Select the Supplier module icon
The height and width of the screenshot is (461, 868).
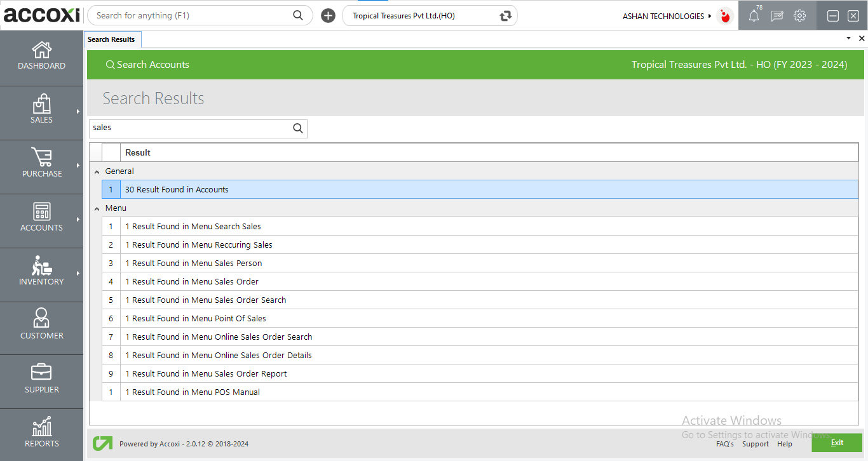tap(41, 379)
